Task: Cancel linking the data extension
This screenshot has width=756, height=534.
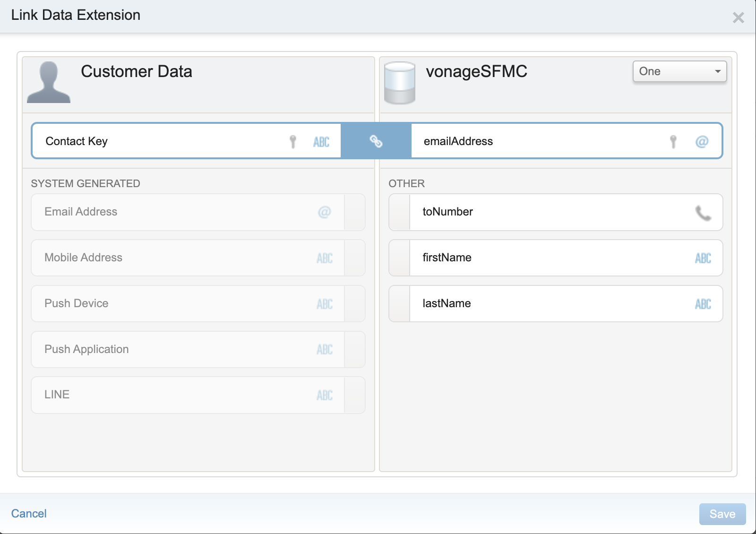Action: click(29, 514)
